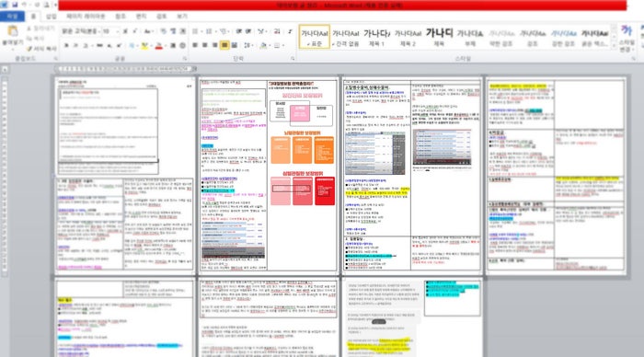Viewport: 644px width, 357px height.
Task: Switch to the Insert (삽입) ribbon tab
Action: pyautogui.click(x=52, y=17)
